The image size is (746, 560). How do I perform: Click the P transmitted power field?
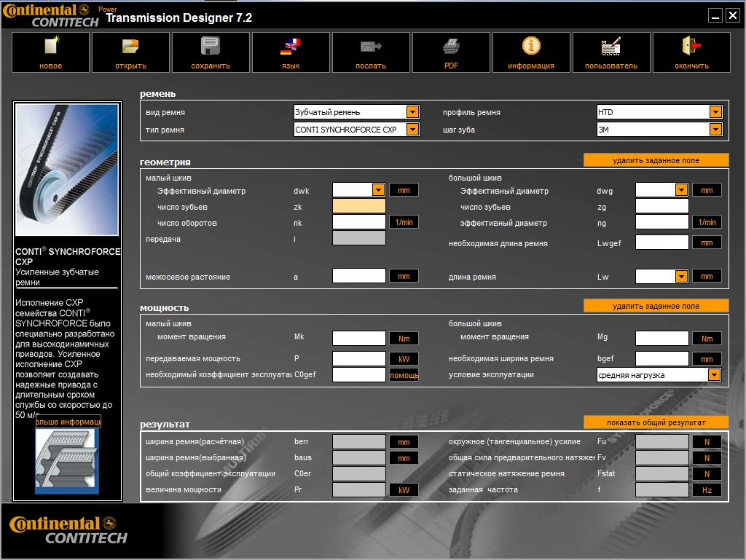tap(358, 358)
